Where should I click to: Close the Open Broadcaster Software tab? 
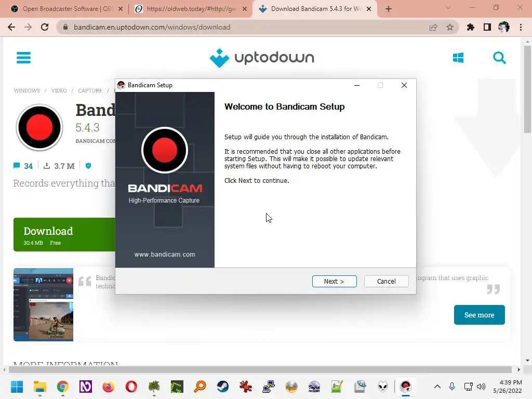[x=121, y=9]
